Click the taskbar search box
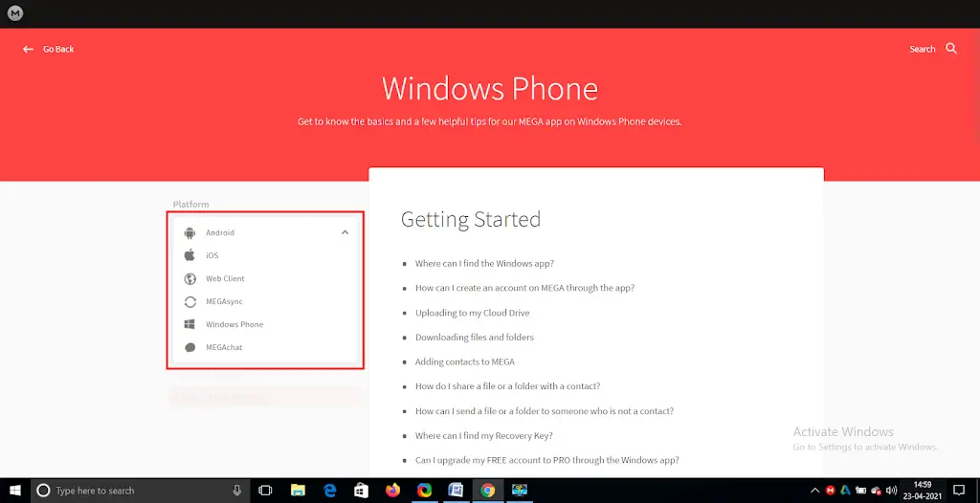Screen dimensions: 980x503 pyautogui.click(x=140, y=491)
